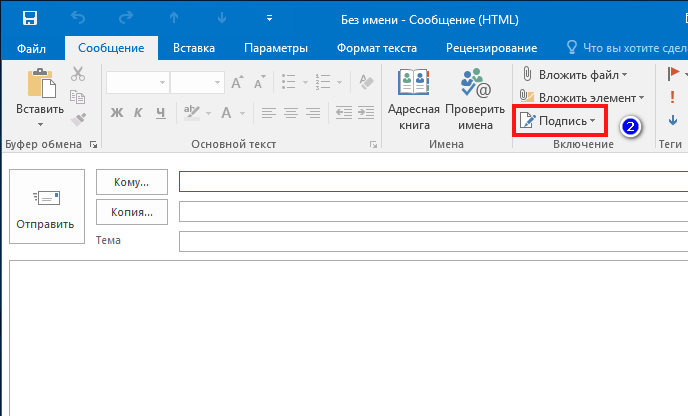Toggle Bold (Ж) formatting
The height and width of the screenshot is (416, 688).
(x=116, y=113)
